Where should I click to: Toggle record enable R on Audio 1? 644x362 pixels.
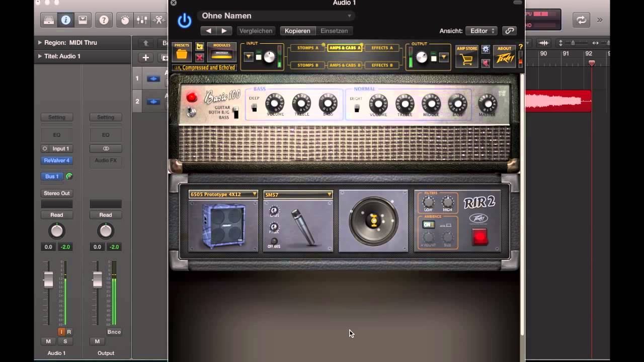pos(69,332)
